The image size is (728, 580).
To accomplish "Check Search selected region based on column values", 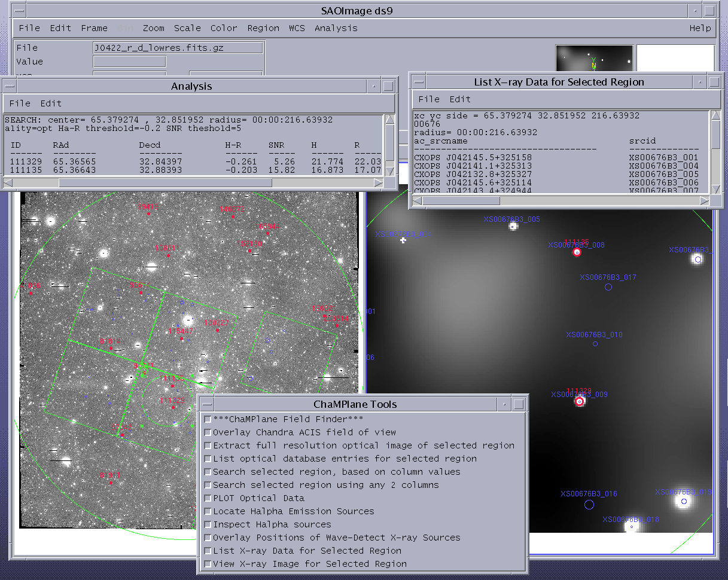I will [x=208, y=472].
